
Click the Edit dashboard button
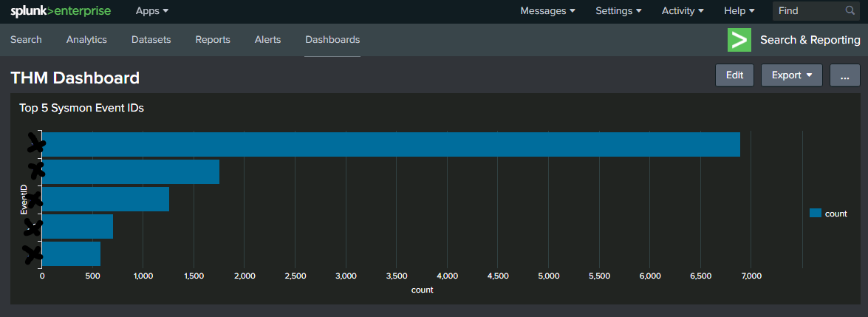coord(734,75)
